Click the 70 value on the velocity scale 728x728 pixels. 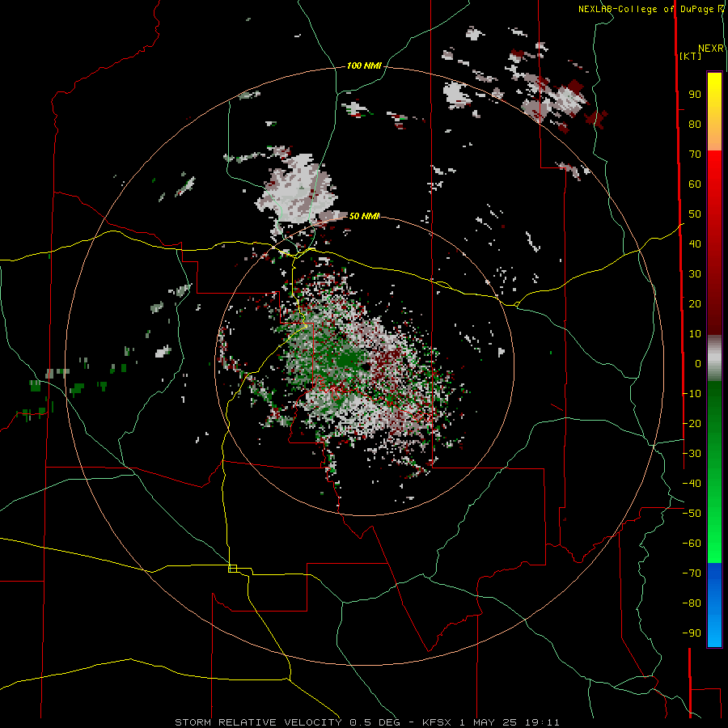[x=695, y=154]
